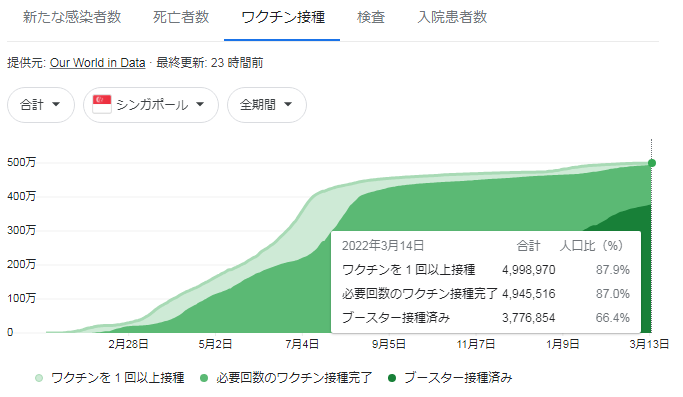Go to the 検査 tab
Viewport: 683px width, 397px height.
371,17
